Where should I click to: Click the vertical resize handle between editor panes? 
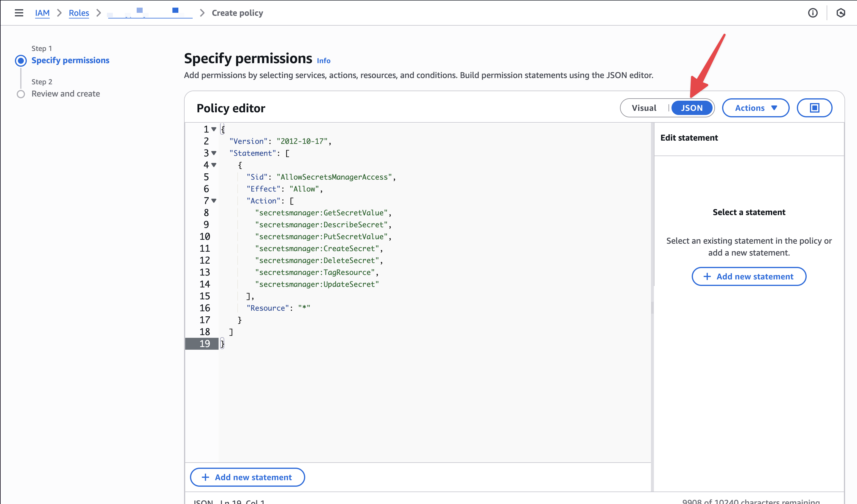point(652,307)
